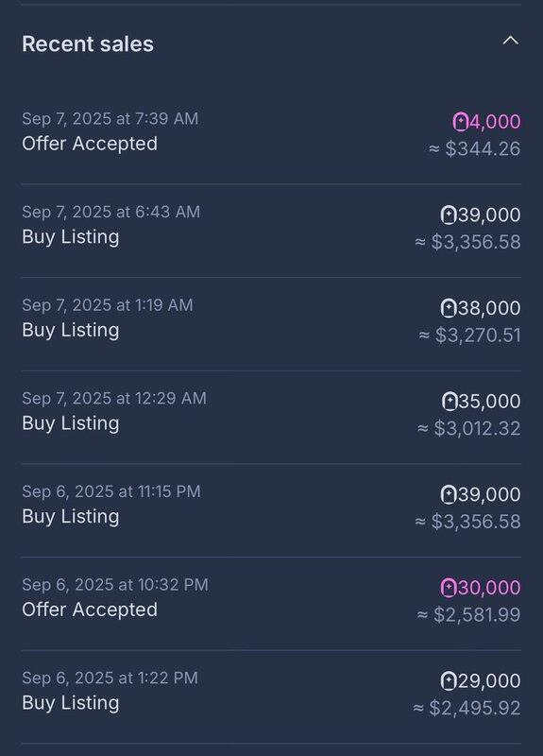Screen dimensions: 543x756
Task: Open the Offer Accepted sale at 7:39 AM
Action: [x=271, y=133]
